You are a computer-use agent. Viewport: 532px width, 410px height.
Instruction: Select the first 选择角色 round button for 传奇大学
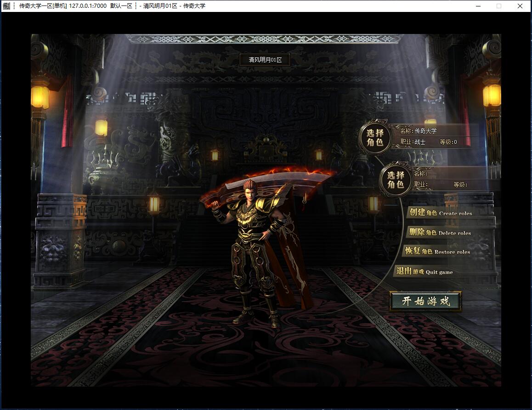pos(375,137)
